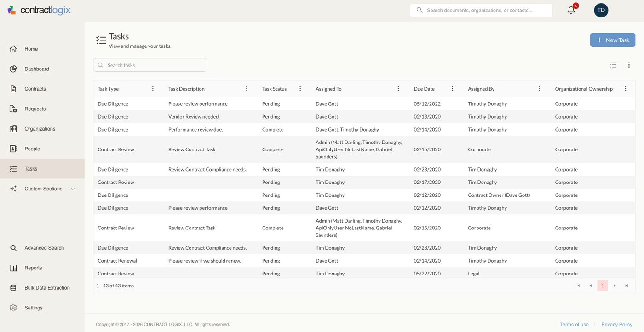Go to the previous page arrow
The width and height of the screenshot is (644, 332).
(x=591, y=286)
